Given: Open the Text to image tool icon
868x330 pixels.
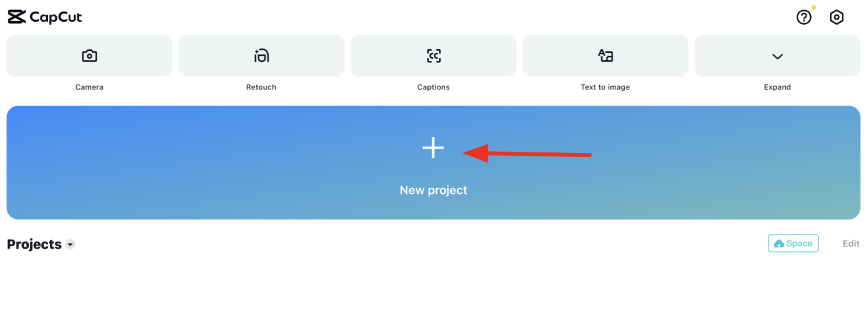Looking at the screenshot, I should tap(605, 56).
